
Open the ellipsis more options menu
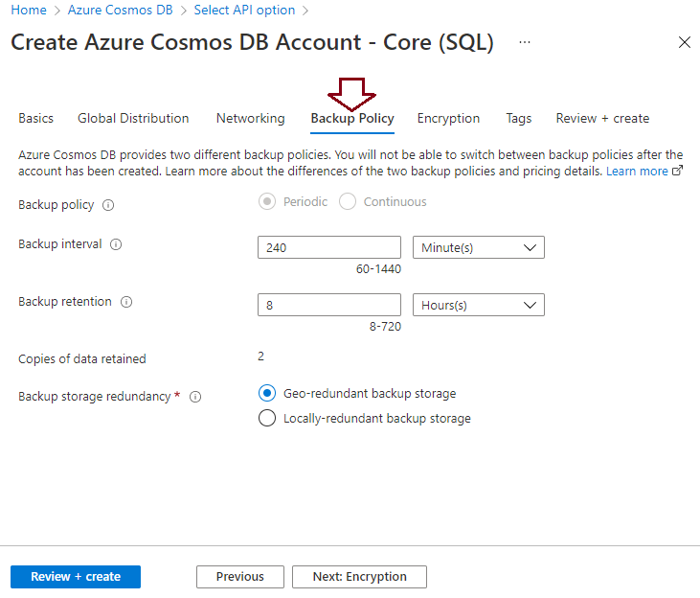pos(525,42)
